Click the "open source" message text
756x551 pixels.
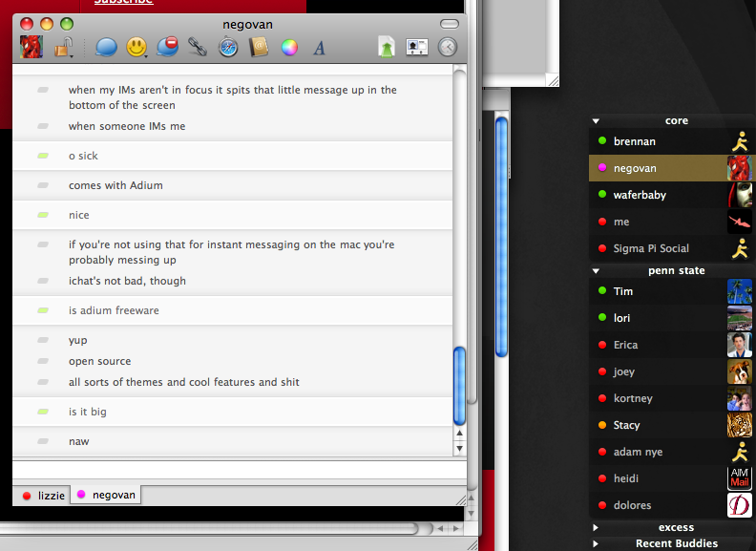click(100, 361)
